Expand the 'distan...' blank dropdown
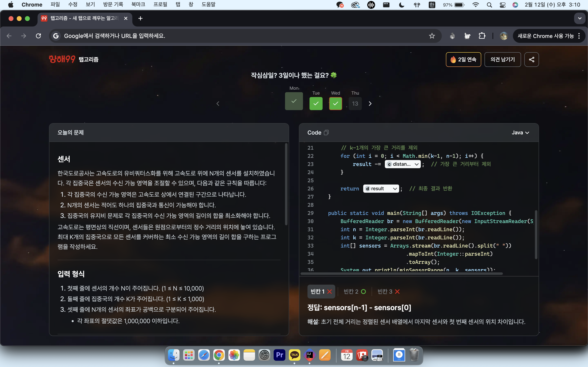Viewport: 588px width, 367px height. point(403,164)
